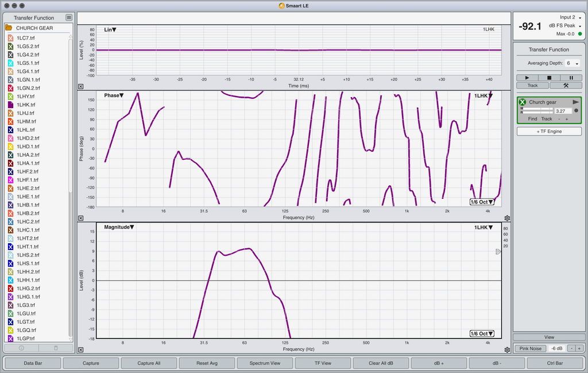Open Magnitude graph settings gear

tap(507, 350)
